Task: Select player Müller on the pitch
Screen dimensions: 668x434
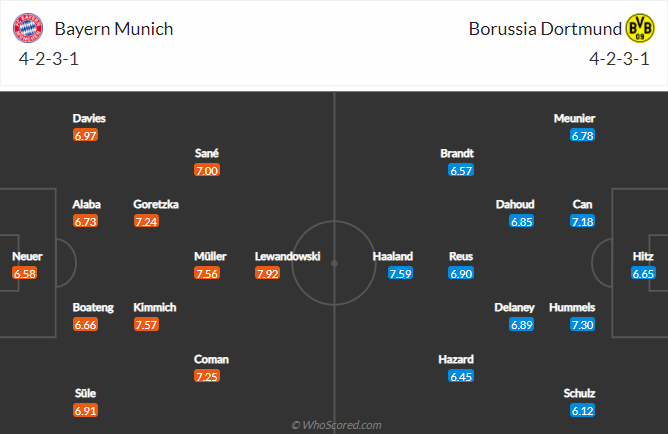Action: [x=209, y=256]
